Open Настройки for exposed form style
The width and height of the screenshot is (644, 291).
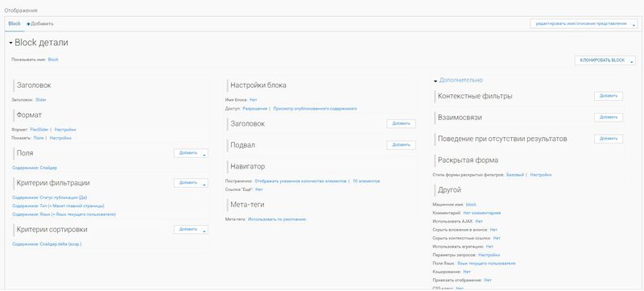(541, 175)
